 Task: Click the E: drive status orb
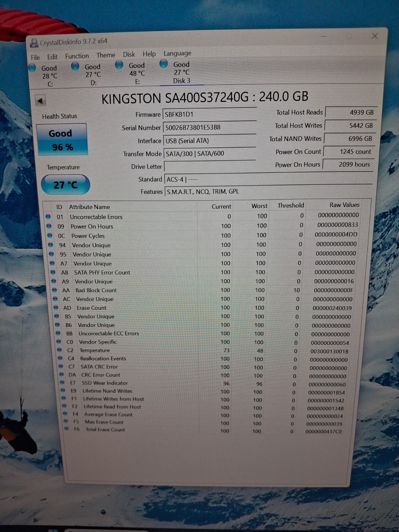click(x=119, y=65)
